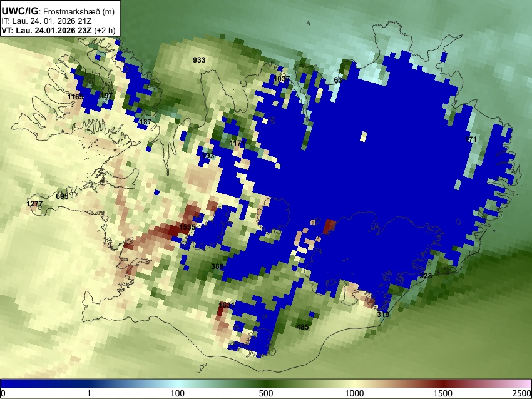Screen dimensions: 532x399
Task: Click the 389 value label on map
Action: click(217, 266)
